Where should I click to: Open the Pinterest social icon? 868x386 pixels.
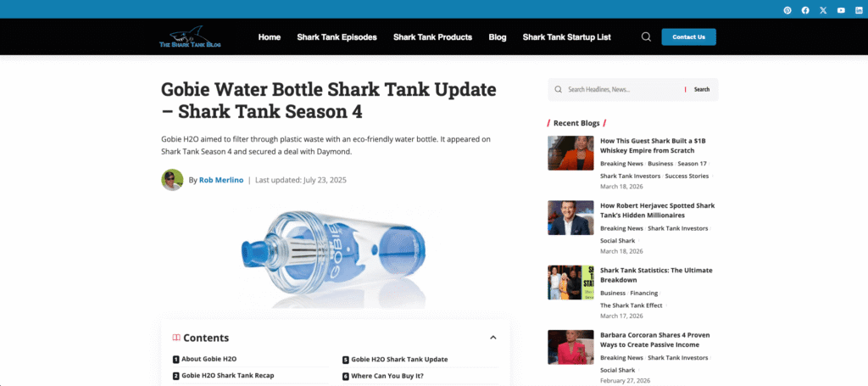(x=787, y=10)
